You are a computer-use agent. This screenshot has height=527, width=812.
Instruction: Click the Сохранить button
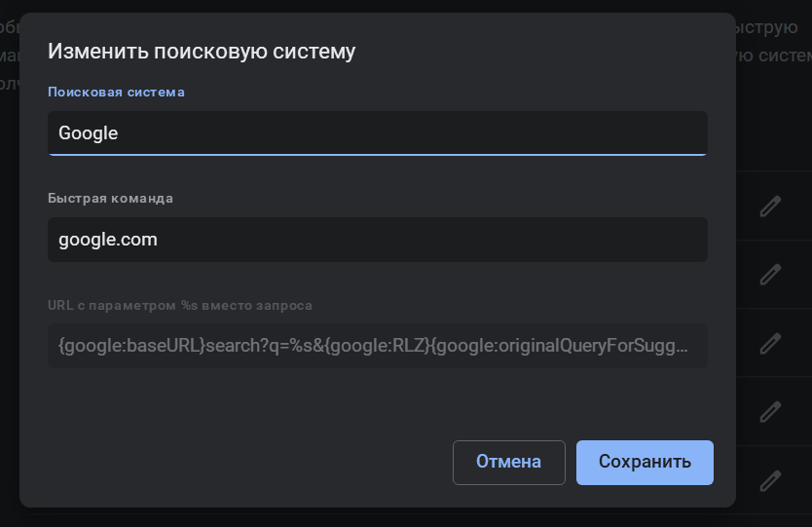645,463
